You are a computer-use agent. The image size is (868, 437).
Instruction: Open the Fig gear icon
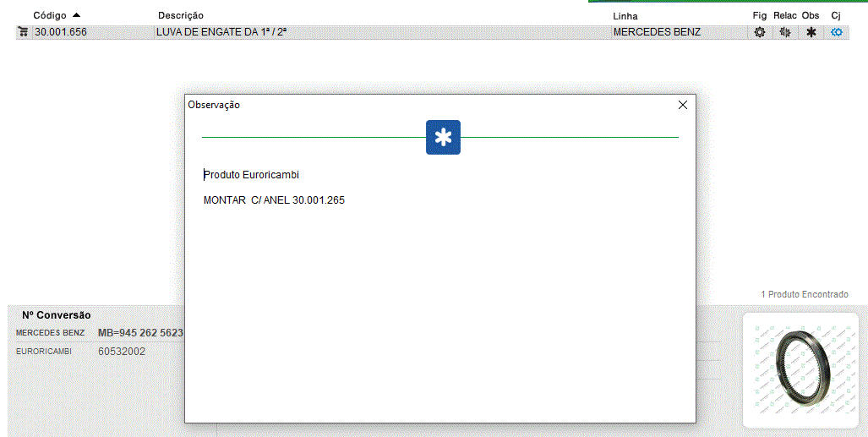click(x=760, y=32)
